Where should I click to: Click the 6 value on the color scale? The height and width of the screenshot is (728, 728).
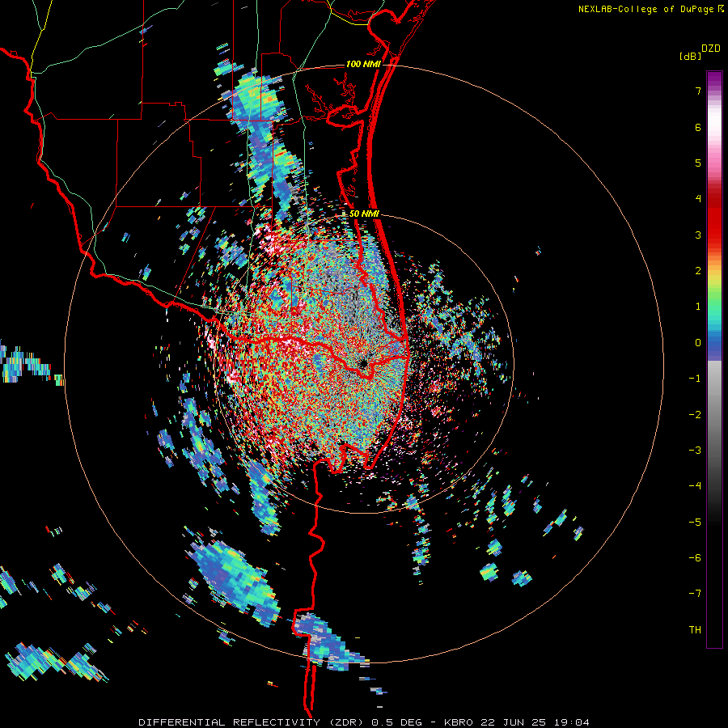coord(698,127)
